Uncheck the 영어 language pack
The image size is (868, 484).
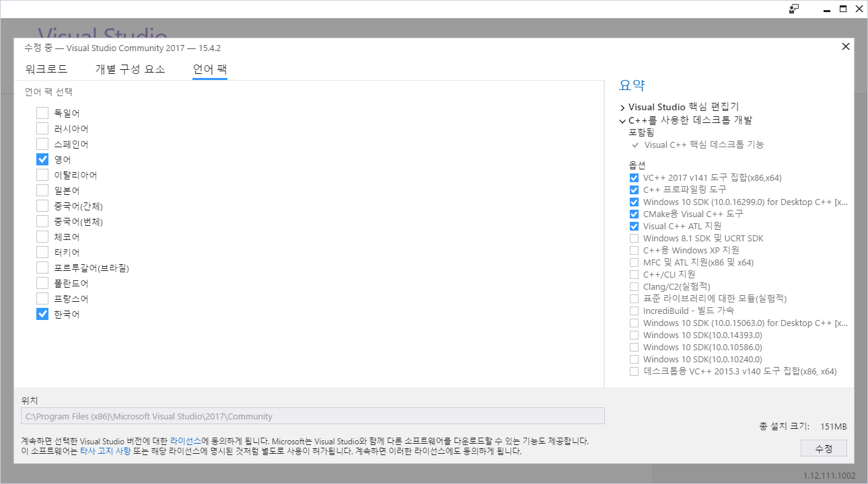tap(42, 159)
